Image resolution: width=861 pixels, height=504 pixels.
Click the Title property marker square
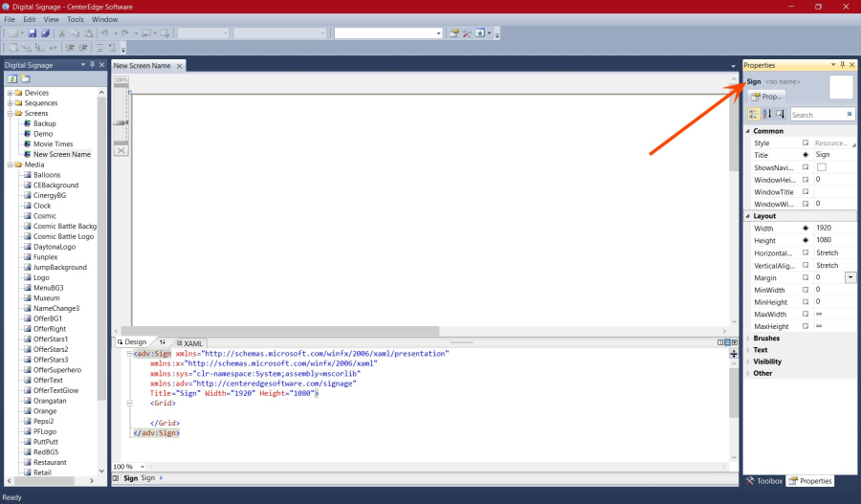click(x=806, y=155)
